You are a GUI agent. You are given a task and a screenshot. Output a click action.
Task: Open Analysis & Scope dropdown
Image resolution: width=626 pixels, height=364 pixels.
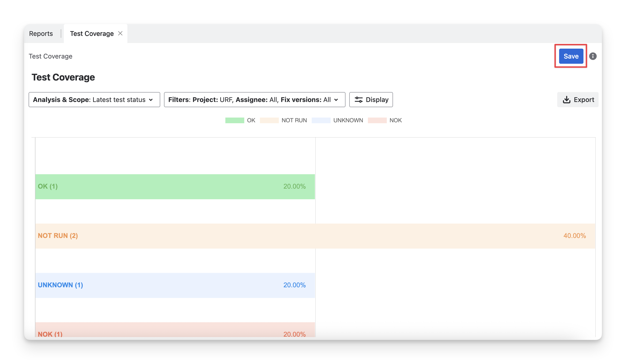[x=94, y=100]
